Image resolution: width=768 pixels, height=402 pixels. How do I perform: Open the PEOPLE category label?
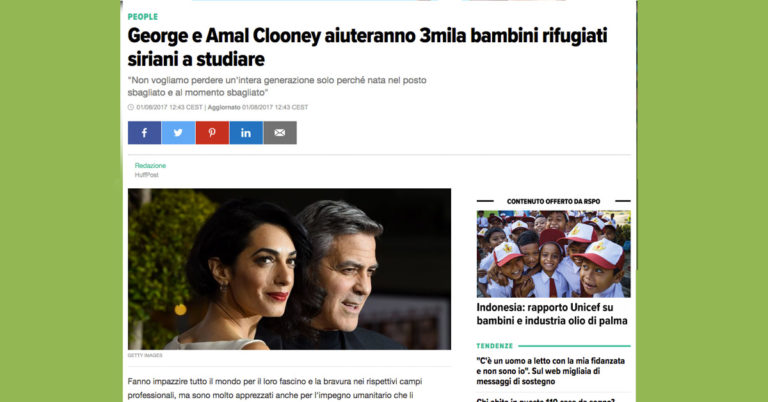tap(143, 17)
